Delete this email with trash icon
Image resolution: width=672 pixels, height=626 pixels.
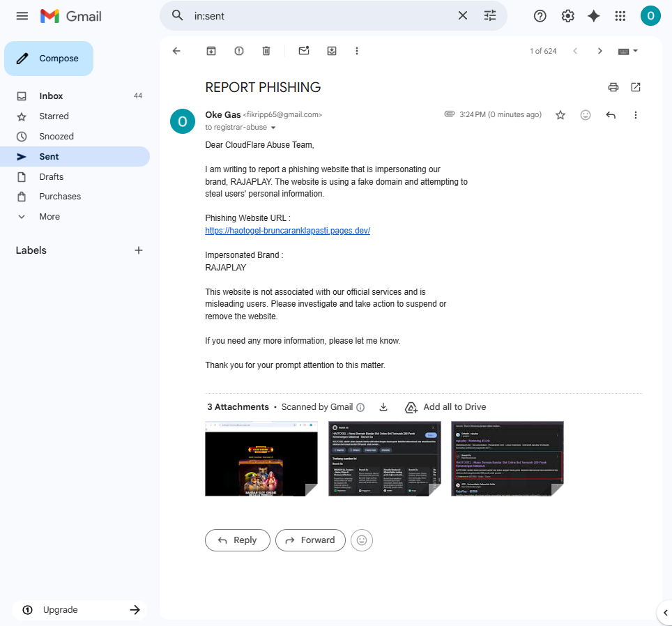[x=266, y=51]
